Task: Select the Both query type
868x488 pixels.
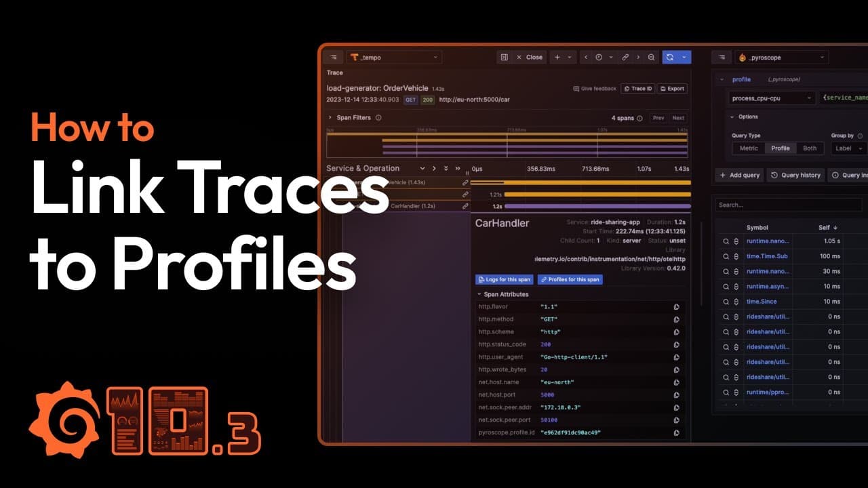Action: tap(810, 148)
